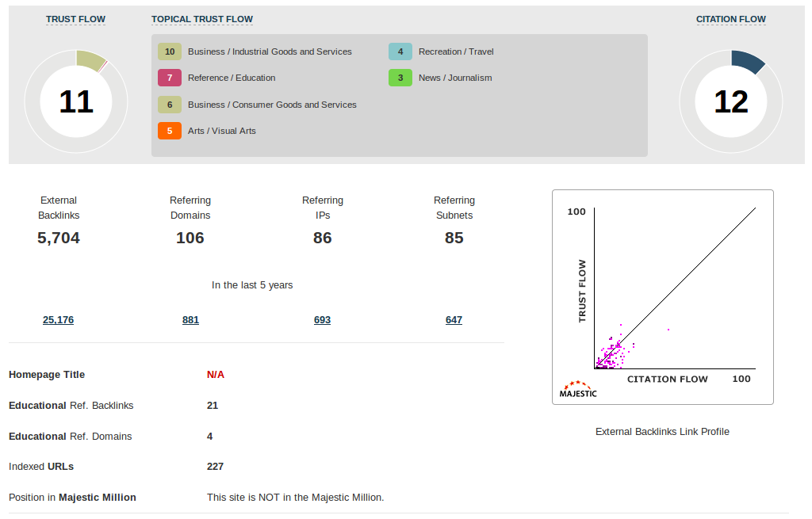Click the backlinks link profile scatter chart
Image resolution: width=812 pixels, height=519 pixels.
(663, 297)
